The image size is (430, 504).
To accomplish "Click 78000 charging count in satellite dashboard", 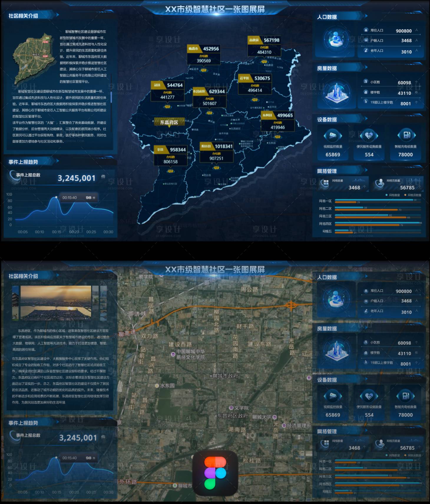I will coord(406,415).
